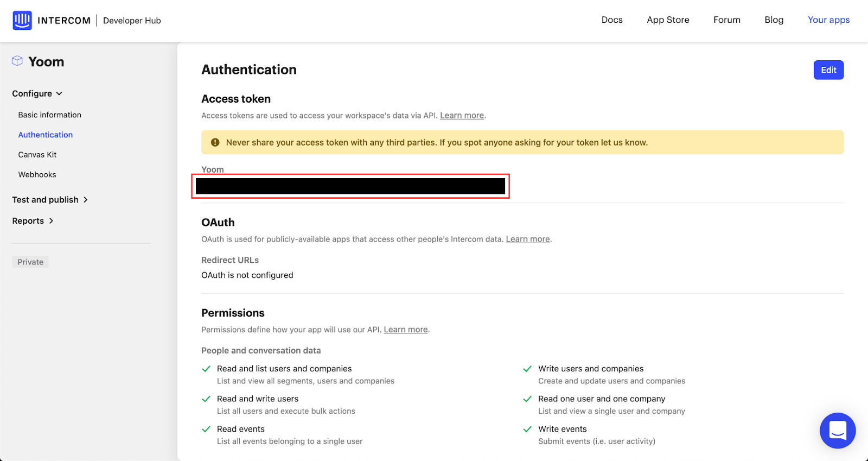Click the checkmark beside Read and write users
The height and width of the screenshot is (461, 868).
tap(206, 399)
